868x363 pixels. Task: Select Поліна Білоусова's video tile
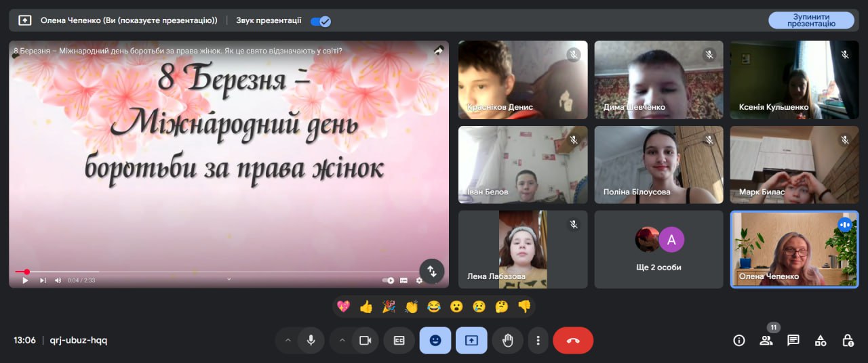[x=658, y=165]
